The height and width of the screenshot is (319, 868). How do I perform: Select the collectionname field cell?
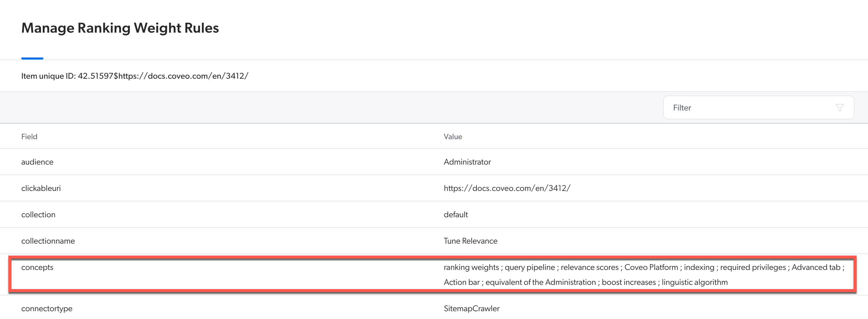[x=48, y=241]
